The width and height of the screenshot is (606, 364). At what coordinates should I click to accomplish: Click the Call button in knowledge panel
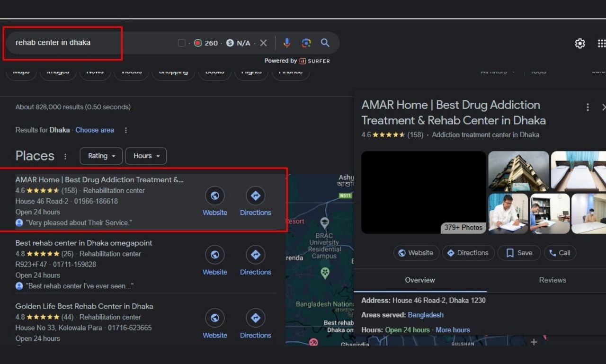coord(560,253)
